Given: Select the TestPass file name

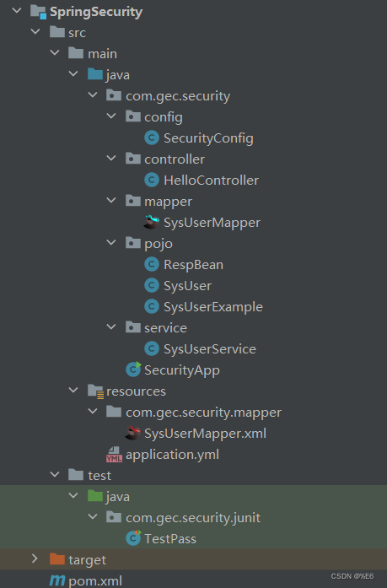Looking at the screenshot, I should (x=170, y=539).
